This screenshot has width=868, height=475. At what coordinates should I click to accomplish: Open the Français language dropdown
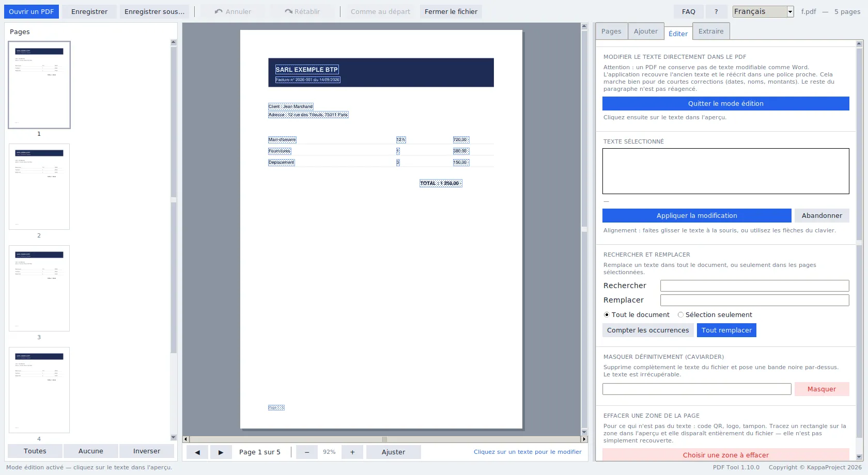[x=763, y=11]
